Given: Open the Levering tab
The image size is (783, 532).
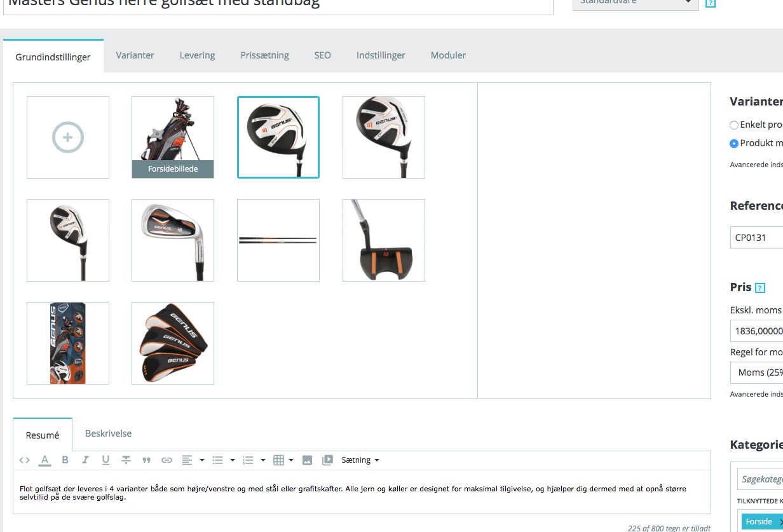Looking at the screenshot, I should 197,55.
